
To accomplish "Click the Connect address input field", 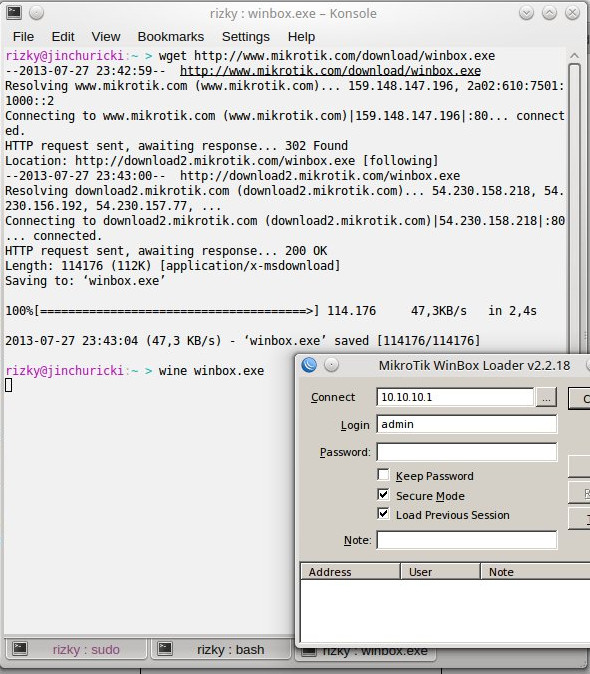I will tap(455, 397).
